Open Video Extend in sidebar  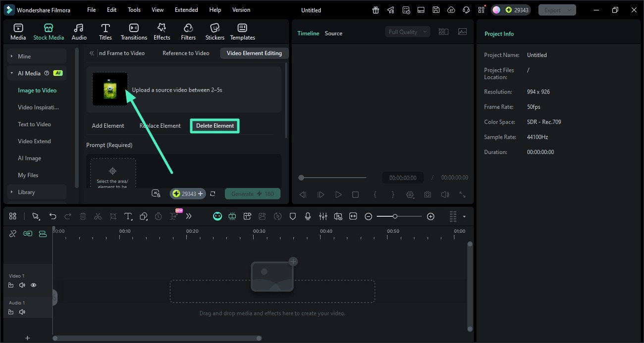34,141
